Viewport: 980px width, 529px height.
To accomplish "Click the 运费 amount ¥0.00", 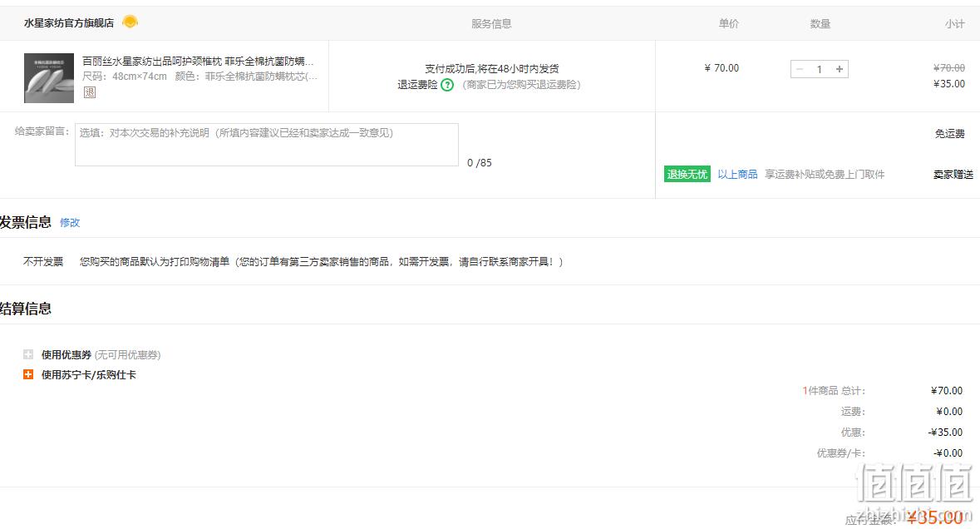I will point(948,412).
